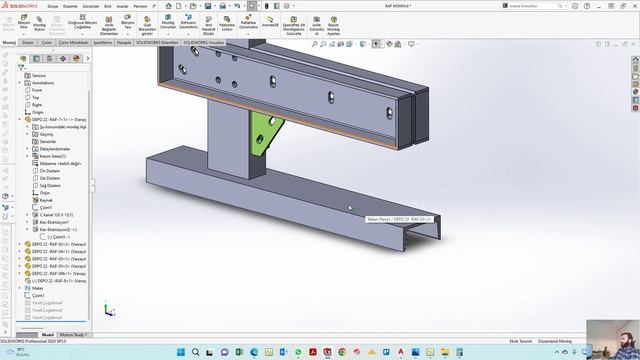Open the Araçlar menu
The image size is (640, 360).
point(122,6)
